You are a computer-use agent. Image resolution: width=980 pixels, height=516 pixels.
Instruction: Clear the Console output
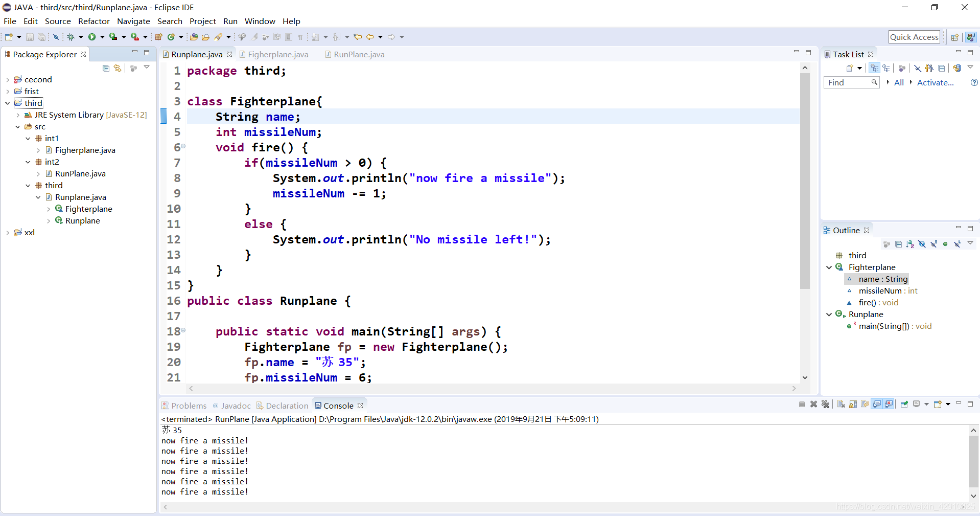841,405
